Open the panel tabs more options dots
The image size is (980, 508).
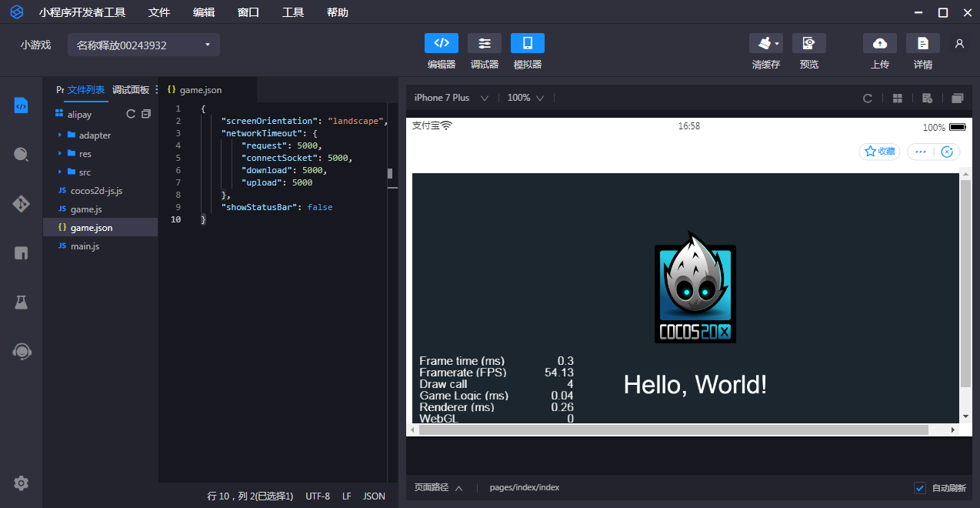[157, 90]
